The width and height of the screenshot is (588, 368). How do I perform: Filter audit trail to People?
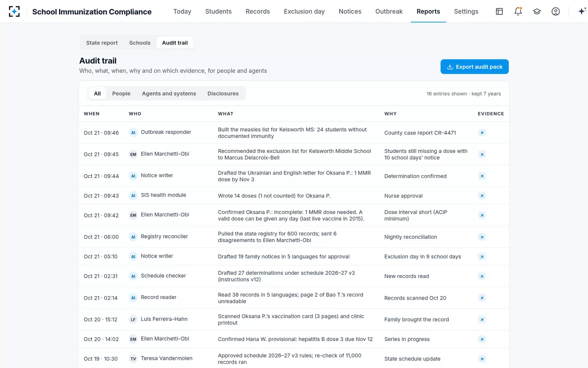(121, 94)
